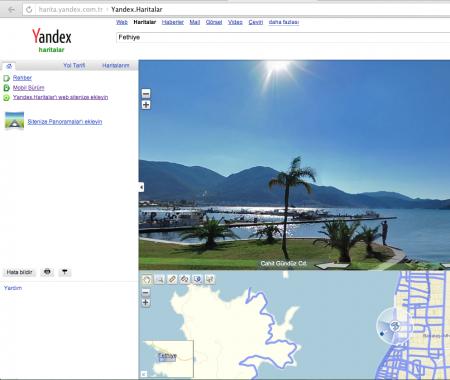The width and height of the screenshot is (450, 380).
Task: Click the Fethiye label in the mini map
Action: (167, 356)
